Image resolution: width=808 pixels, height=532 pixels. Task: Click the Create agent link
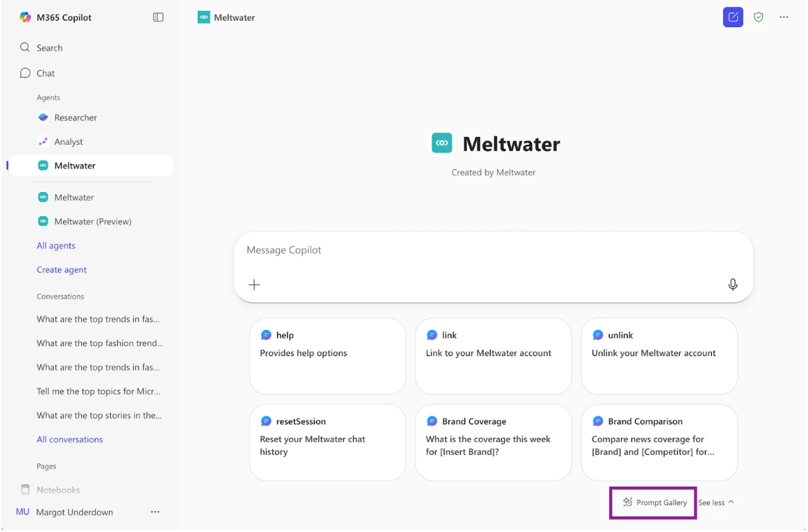pos(62,270)
